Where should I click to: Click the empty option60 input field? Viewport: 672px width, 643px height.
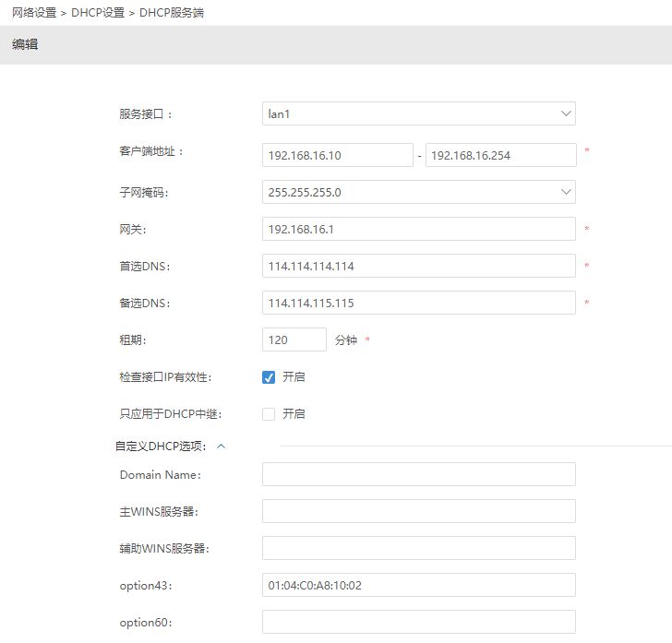[418, 622]
